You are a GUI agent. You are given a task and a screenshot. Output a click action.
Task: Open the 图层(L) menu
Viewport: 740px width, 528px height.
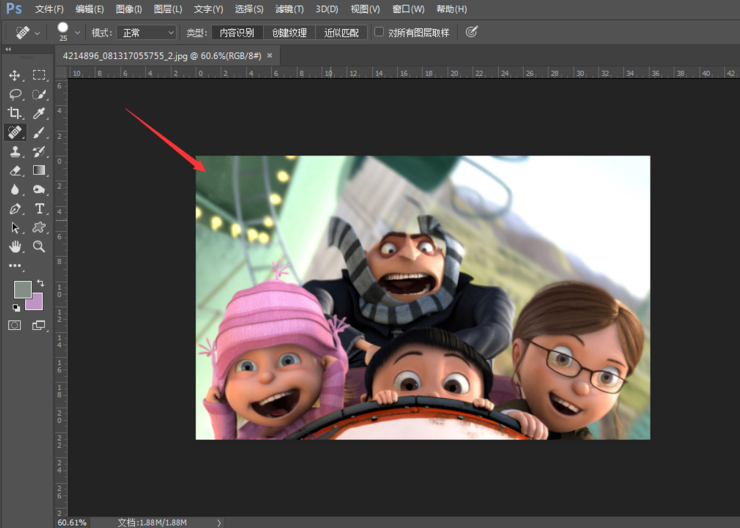(168, 9)
